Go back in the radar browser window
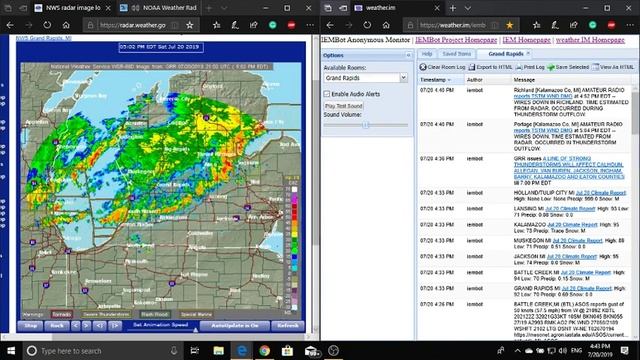The height and width of the screenshot is (360, 640). pos(10,25)
